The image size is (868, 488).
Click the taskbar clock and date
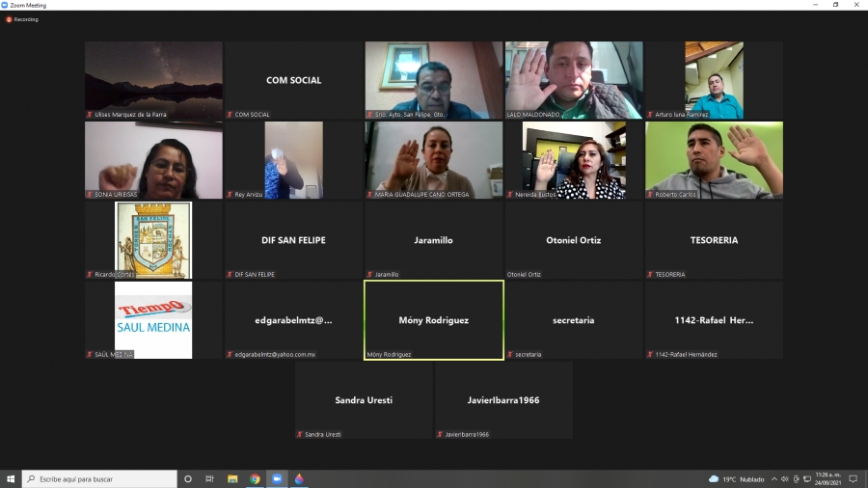pyautogui.click(x=827, y=478)
